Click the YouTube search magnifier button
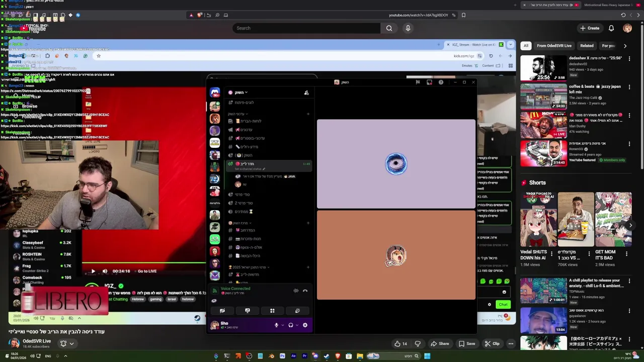Viewport: 644px width, 362px height. (x=389, y=28)
